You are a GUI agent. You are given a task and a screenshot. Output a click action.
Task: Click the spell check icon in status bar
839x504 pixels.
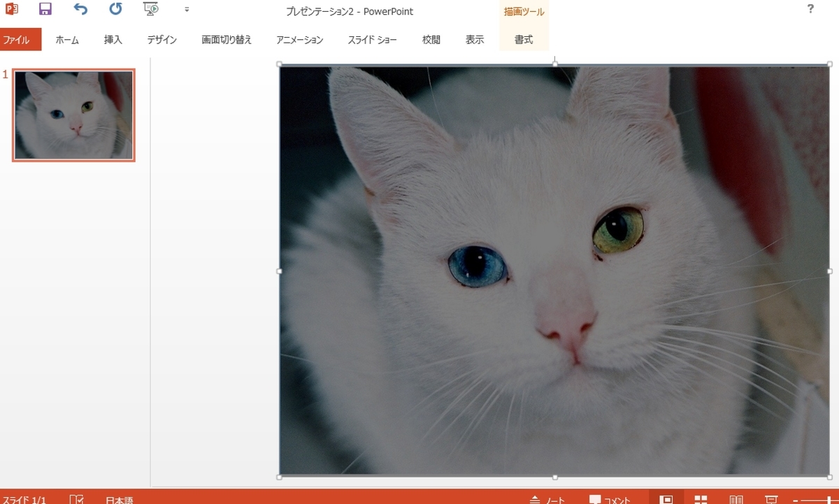77,499
